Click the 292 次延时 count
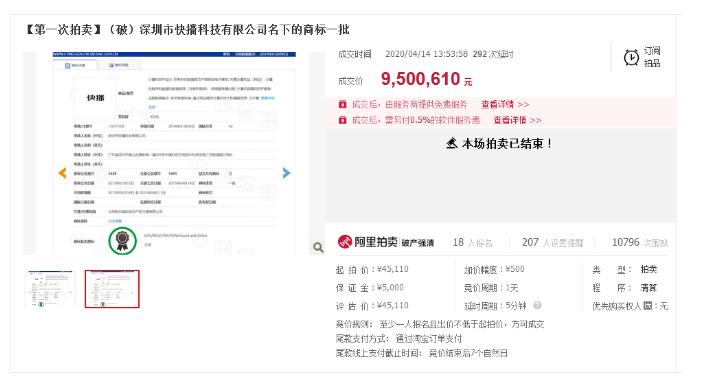 493,54
